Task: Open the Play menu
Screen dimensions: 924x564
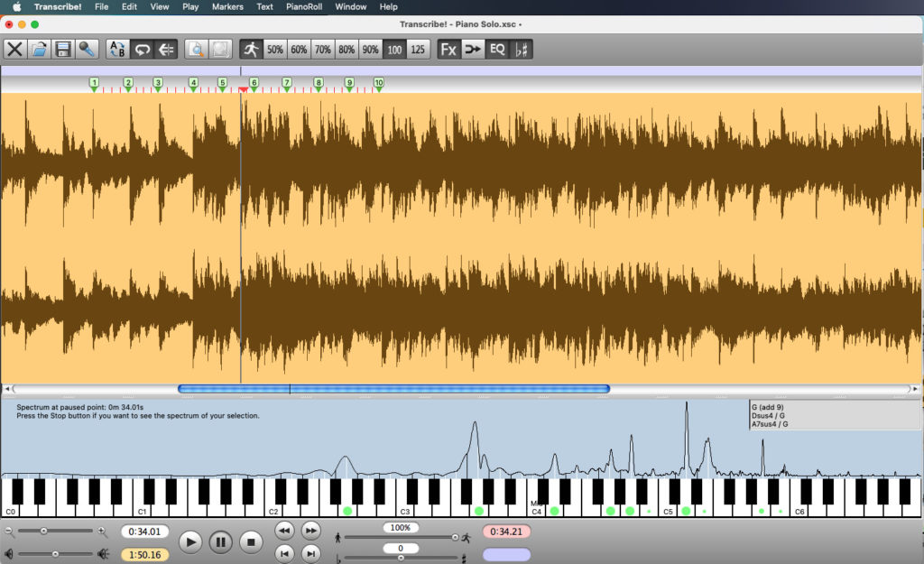Action: coord(189,6)
